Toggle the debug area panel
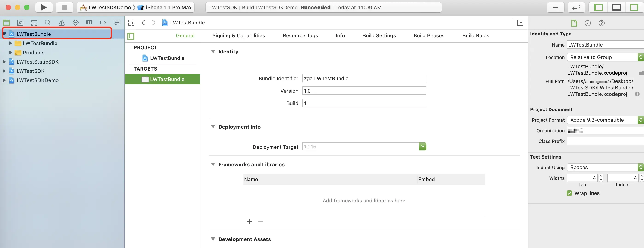The image size is (644, 248). [x=616, y=7]
